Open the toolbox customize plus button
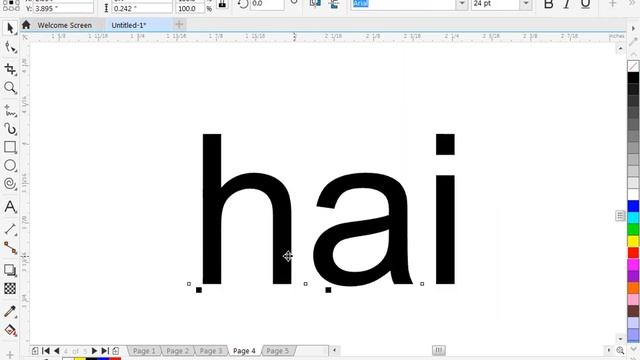 (x=10, y=355)
